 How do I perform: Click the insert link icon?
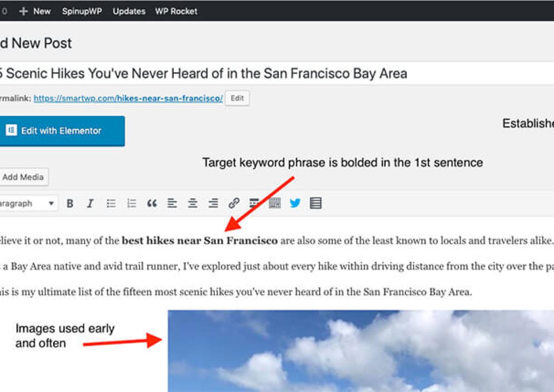(x=234, y=203)
